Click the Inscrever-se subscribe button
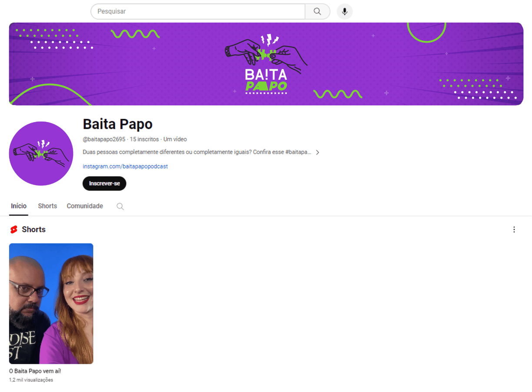This screenshot has height=392, width=532. pyautogui.click(x=104, y=184)
